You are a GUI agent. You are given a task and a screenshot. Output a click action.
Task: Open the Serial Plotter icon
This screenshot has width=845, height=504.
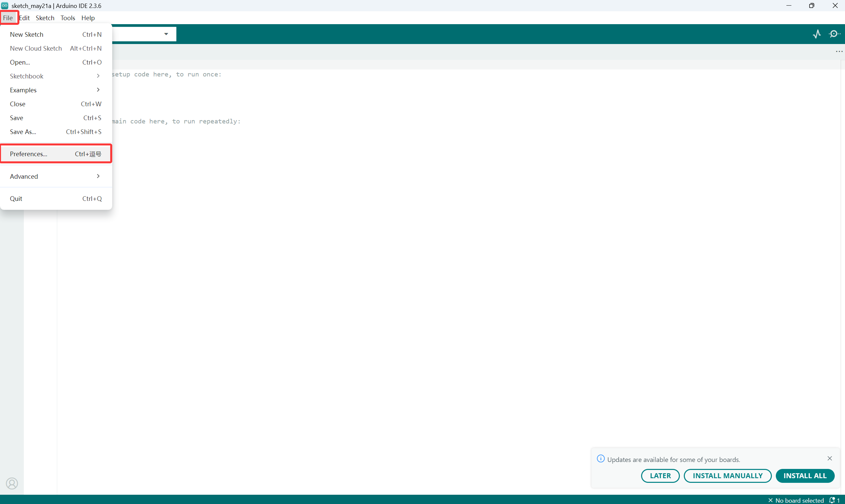tap(817, 34)
